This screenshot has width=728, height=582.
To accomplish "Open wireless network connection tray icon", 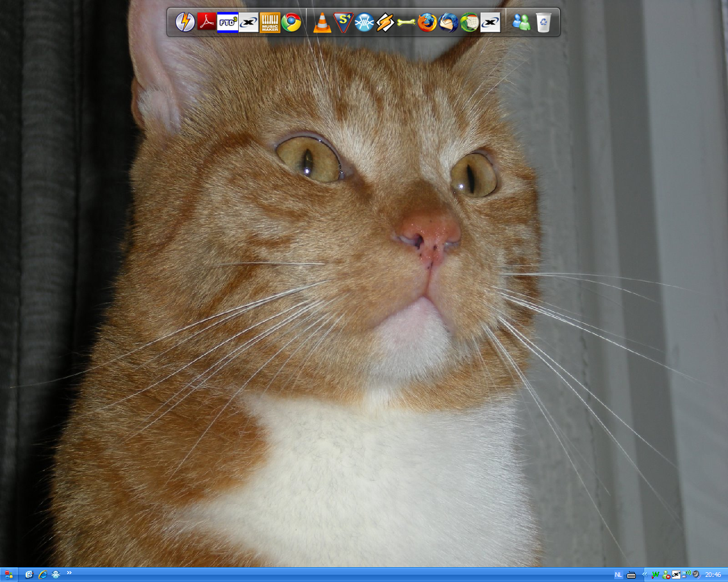I will pos(686,575).
